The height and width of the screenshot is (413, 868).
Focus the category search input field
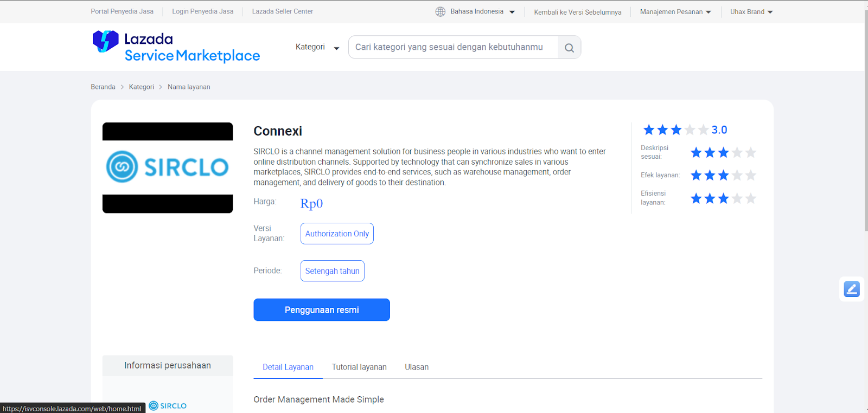pos(453,47)
